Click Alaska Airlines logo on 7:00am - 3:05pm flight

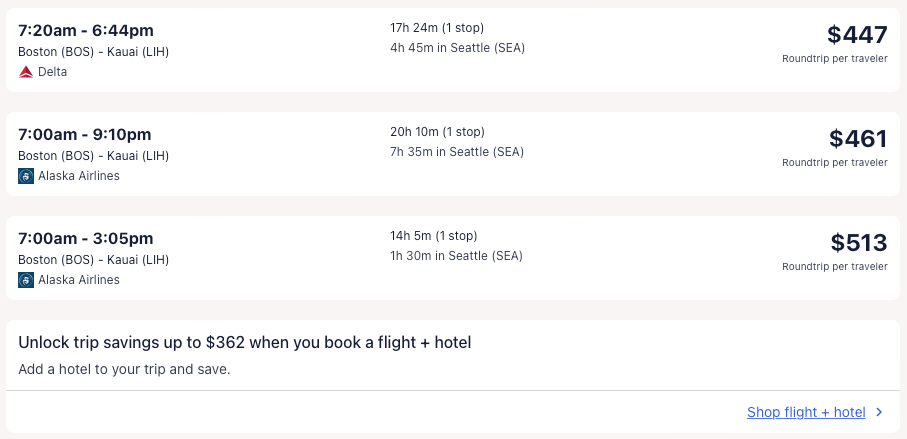[26, 280]
